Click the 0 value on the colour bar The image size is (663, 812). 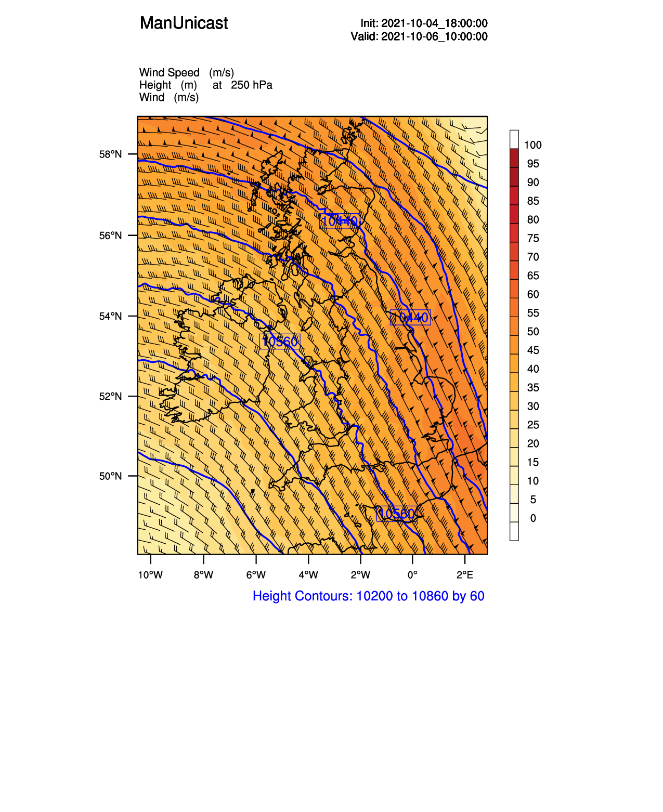533,519
